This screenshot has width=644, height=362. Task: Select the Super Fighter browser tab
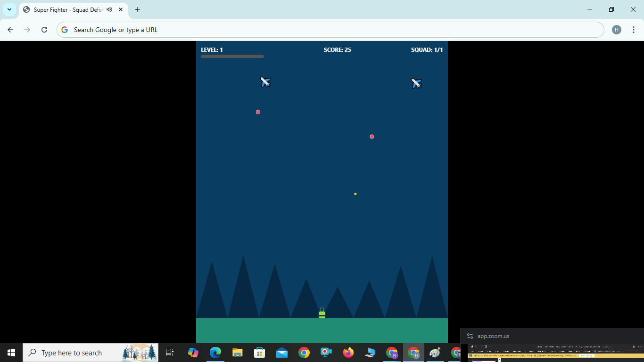coord(66,9)
